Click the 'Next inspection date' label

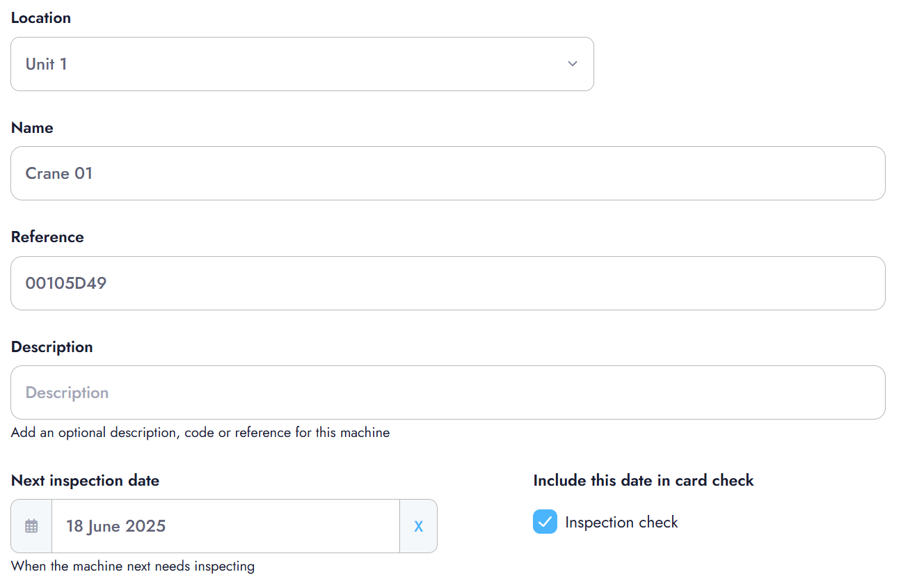85,481
